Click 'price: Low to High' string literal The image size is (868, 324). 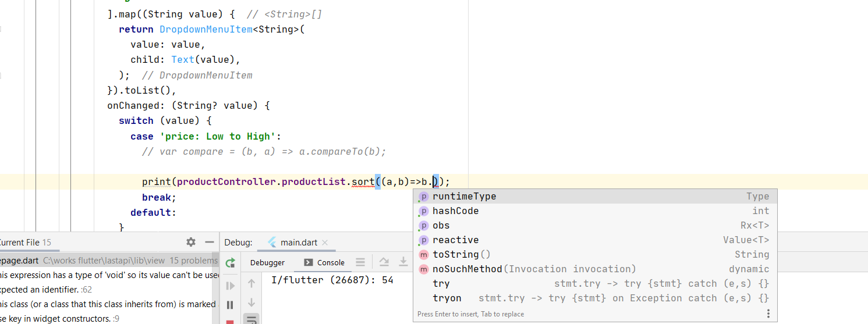[217, 137]
